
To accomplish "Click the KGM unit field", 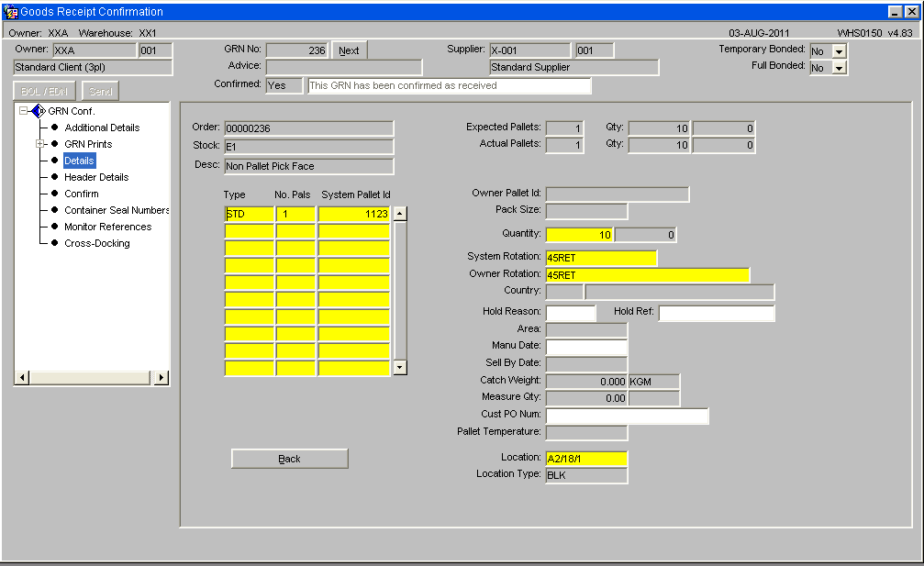I will 654,382.
